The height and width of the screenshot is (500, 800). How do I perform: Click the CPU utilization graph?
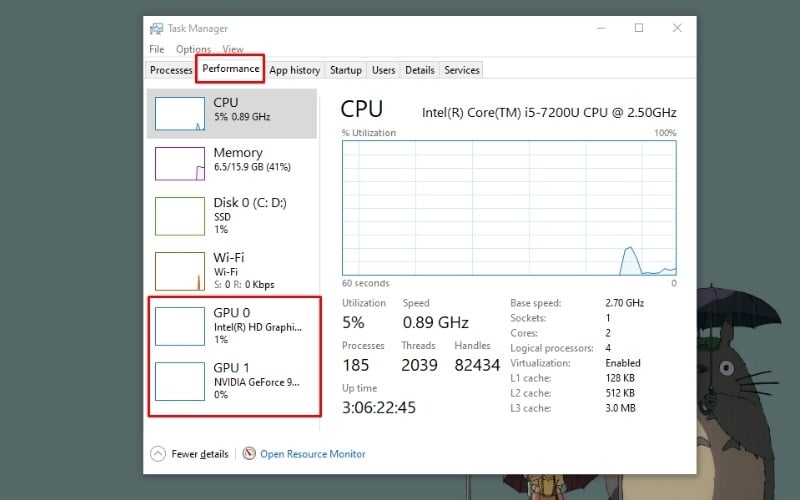509,208
